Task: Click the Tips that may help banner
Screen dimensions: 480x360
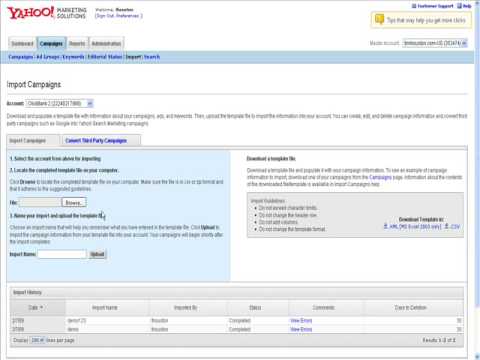Action: tap(421, 20)
